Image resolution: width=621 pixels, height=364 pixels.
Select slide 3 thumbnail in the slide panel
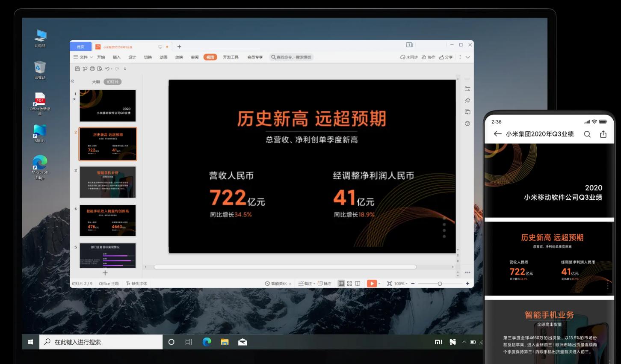107,182
